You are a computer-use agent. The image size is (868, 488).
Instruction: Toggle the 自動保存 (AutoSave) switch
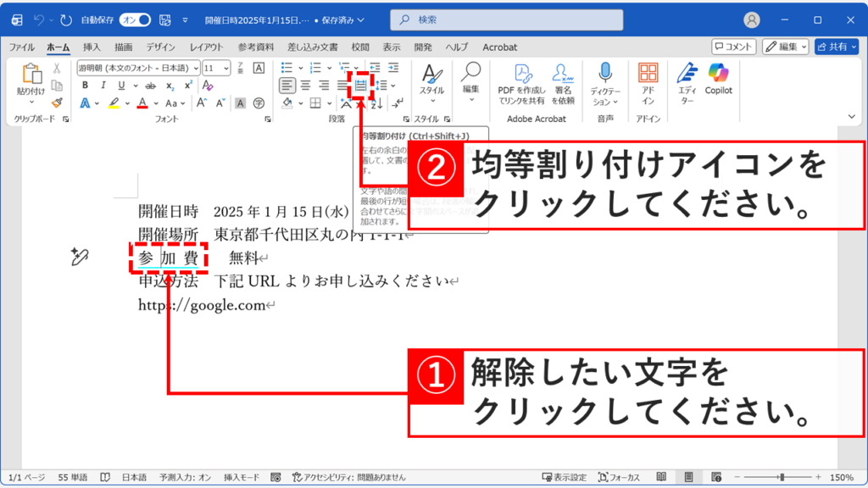133,19
